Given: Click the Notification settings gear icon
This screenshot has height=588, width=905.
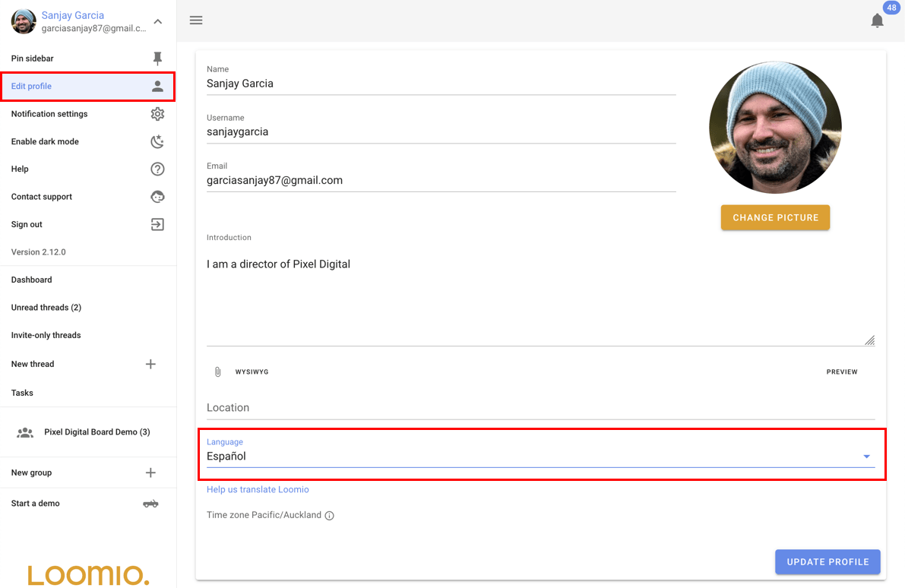Looking at the screenshot, I should click(x=157, y=114).
